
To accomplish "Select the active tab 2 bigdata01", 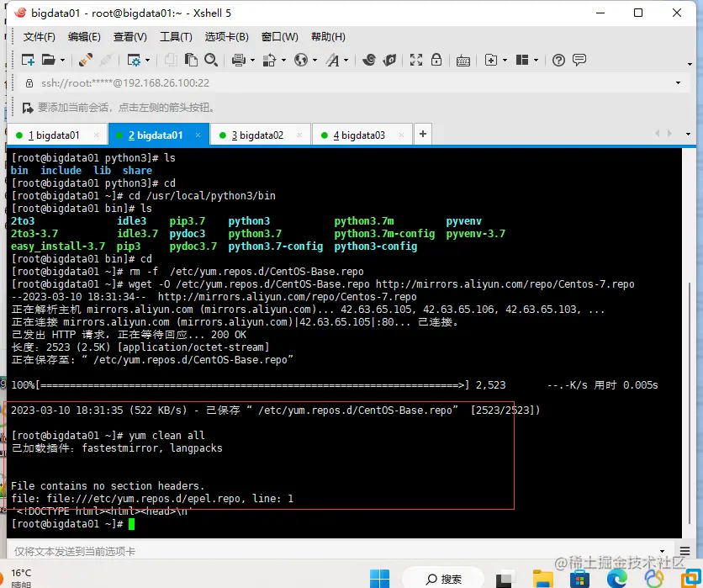I will coord(156,135).
